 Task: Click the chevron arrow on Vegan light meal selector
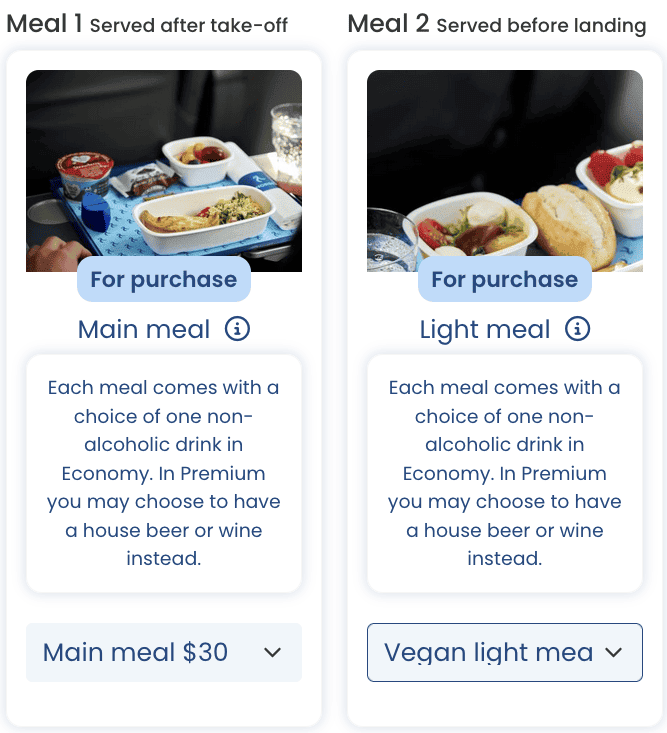(x=614, y=653)
